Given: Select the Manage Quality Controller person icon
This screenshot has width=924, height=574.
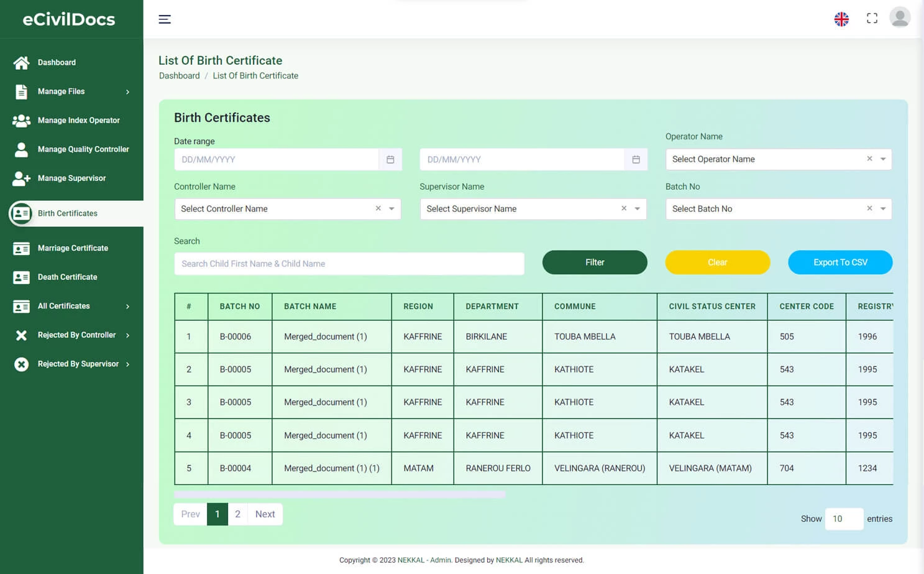Looking at the screenshot, I should tap(21, 149).
